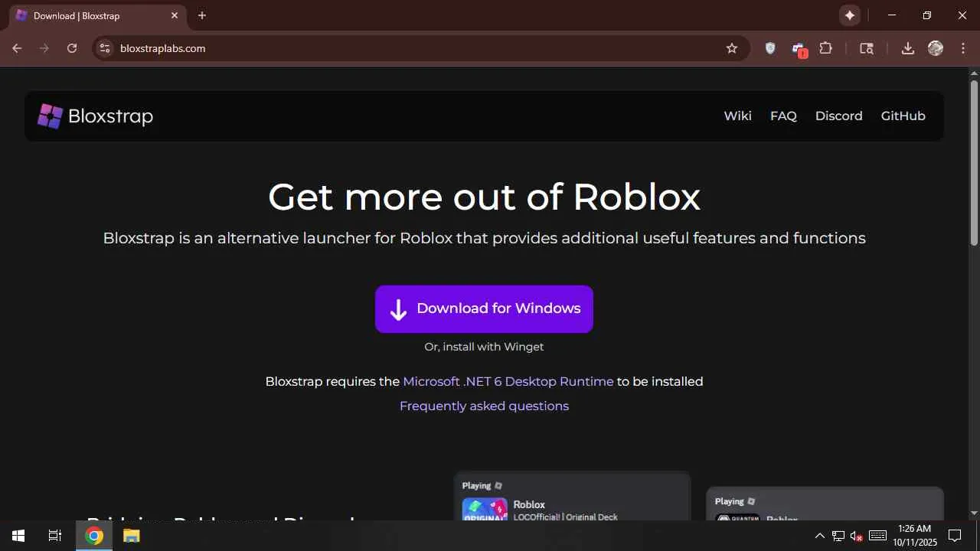Click the download arrow icon on the purple button
This screenshot has height=551, width=980.
pyautogui.click(x=398, y=309)
